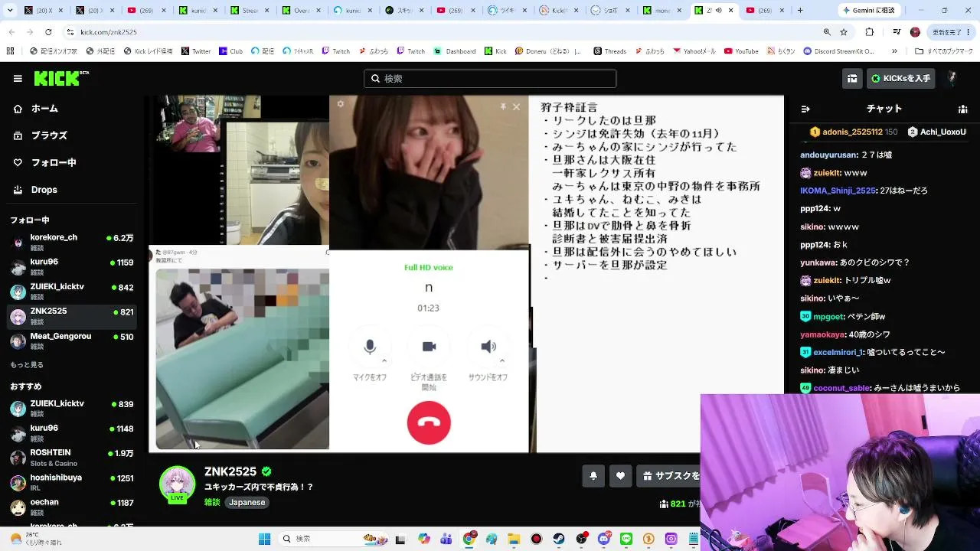Open the 雑談 category link under the title
980x551 pixels.
[212, 502]
